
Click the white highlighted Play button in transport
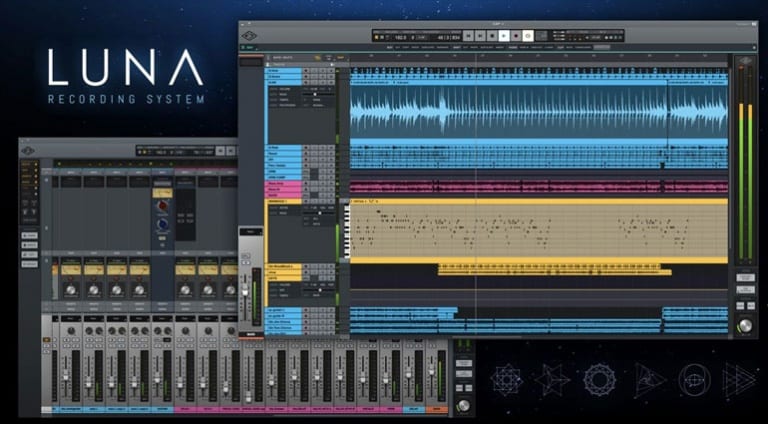point(504,35)
